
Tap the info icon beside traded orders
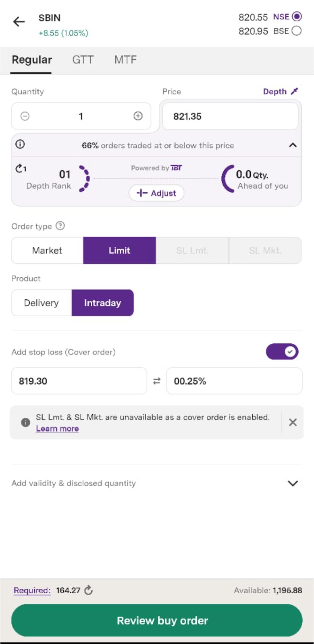click(x=20, y=144)
